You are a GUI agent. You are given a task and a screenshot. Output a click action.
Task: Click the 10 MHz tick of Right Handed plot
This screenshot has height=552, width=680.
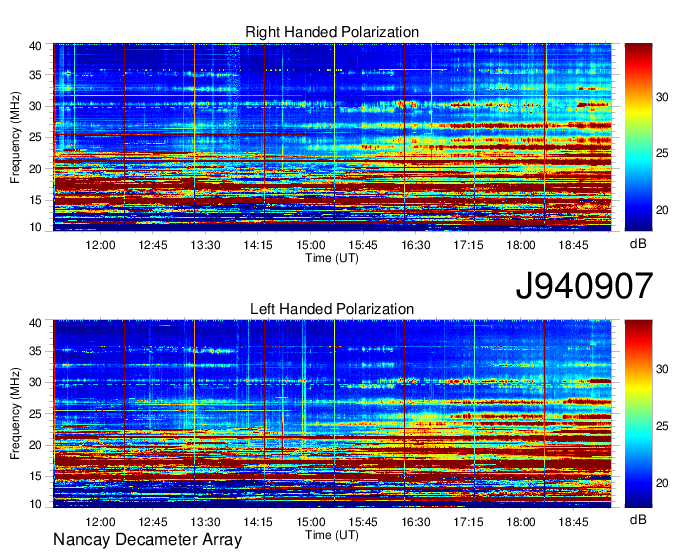[x=35, y=227]
